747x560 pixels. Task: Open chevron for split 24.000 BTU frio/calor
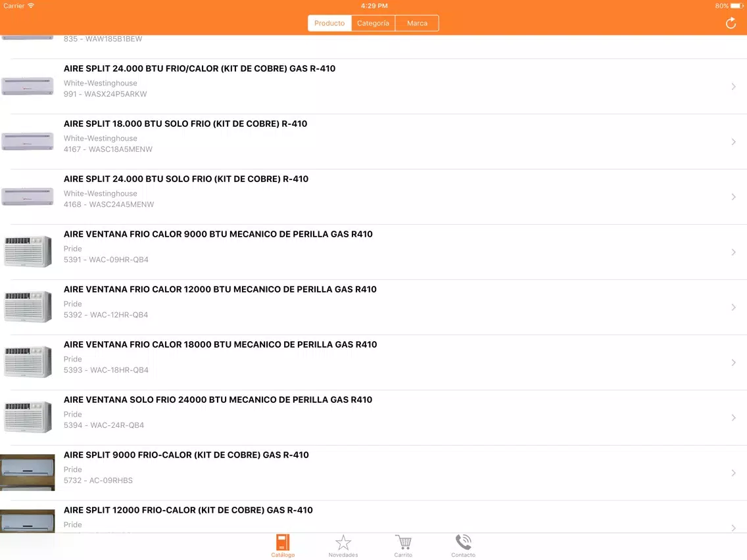[x=734, y=86]
